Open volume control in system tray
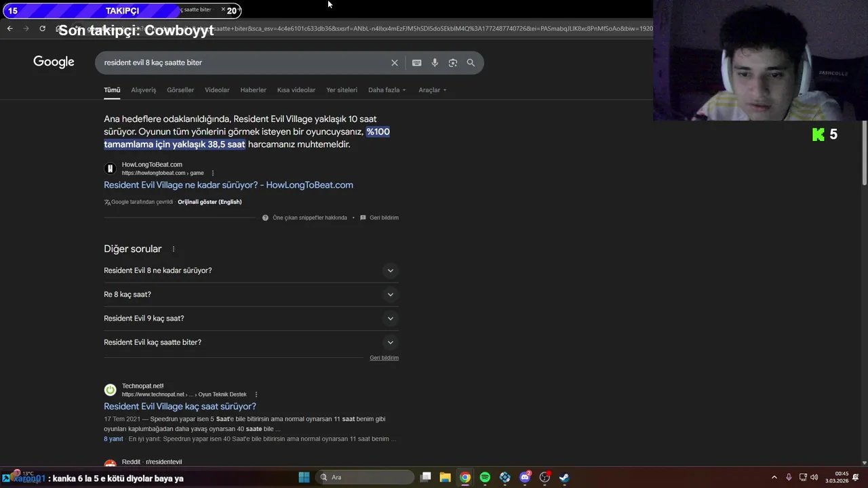 pyautogui.click(x=814, y=477)
